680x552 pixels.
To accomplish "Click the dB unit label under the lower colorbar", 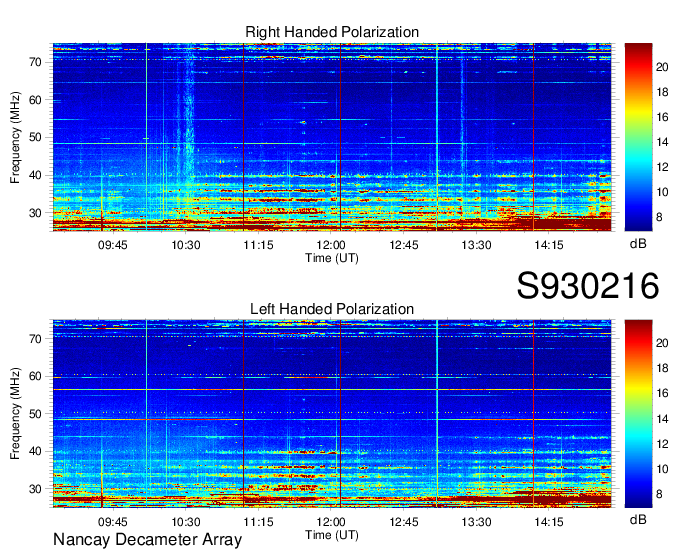I will pyautogui.click(x=638, y=519).
